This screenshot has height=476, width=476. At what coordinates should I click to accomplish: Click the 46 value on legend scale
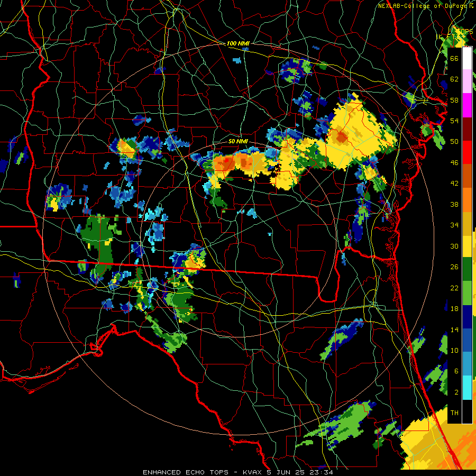click(454, 163)
